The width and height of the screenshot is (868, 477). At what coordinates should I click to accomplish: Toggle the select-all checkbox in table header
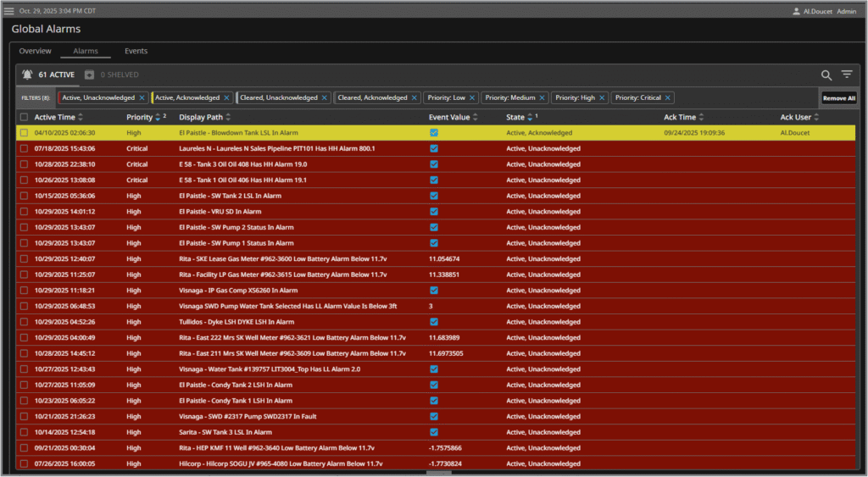[x=25, y=117]
